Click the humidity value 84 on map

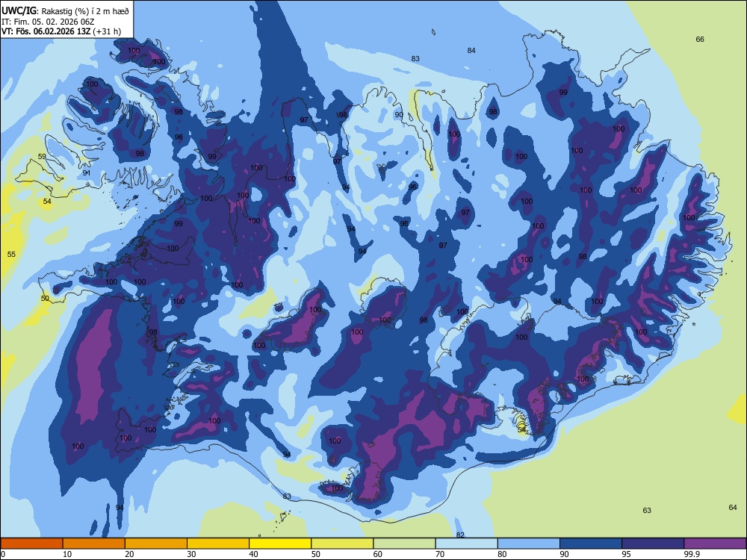[x=471, y=50]
